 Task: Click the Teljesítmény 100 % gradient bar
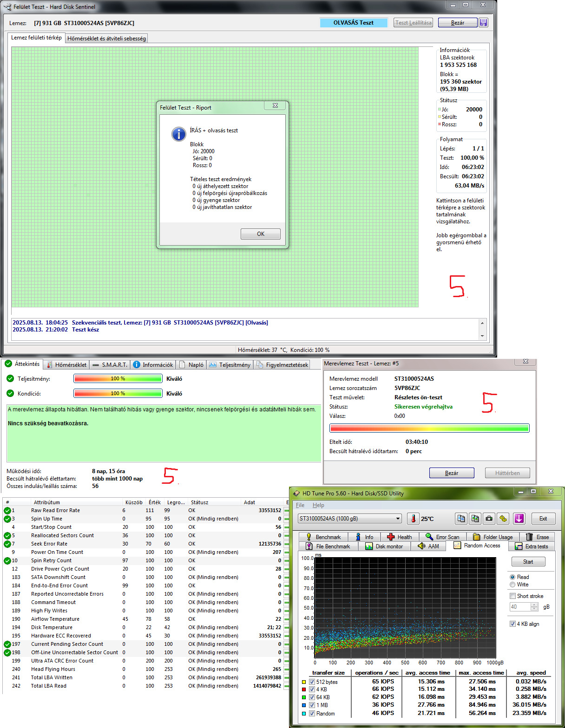(x=118, y=378)
